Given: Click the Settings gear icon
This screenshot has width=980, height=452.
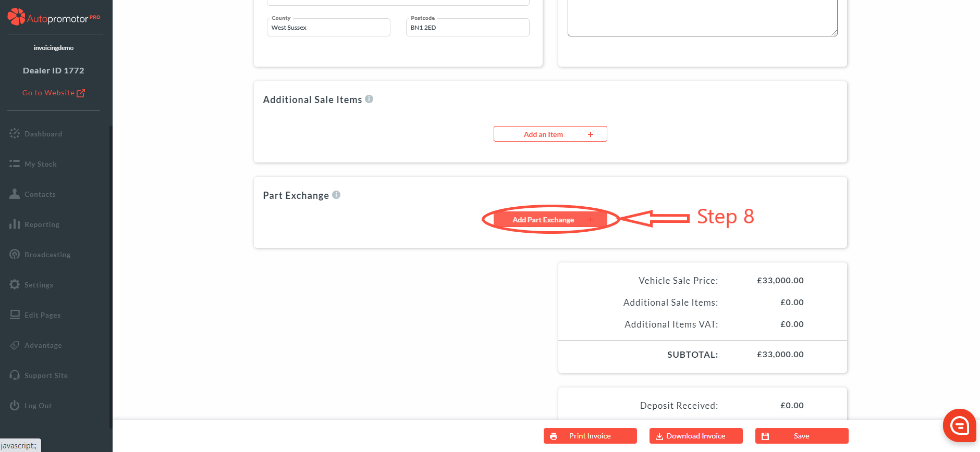Looking at the screenshot, I should pyautogui.click(x=15, y=284).
